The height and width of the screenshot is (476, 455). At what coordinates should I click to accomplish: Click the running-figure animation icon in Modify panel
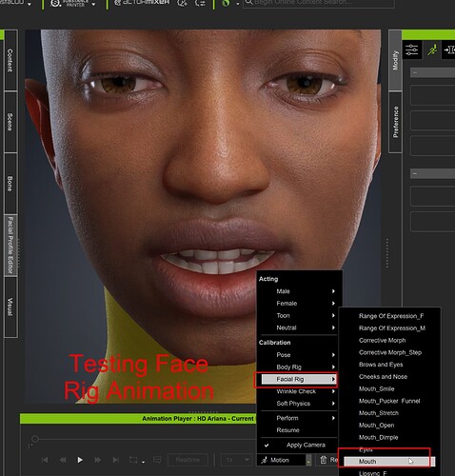click(x=432, y=50)
